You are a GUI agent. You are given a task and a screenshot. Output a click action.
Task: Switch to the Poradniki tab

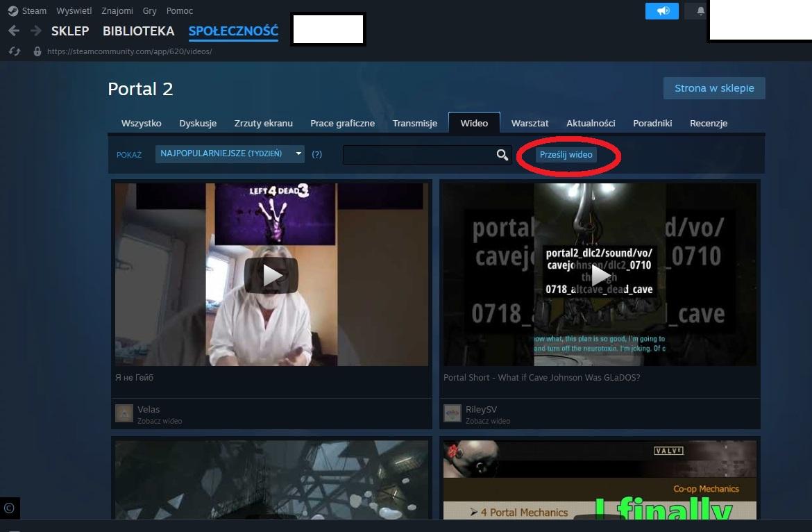point(652,124)
